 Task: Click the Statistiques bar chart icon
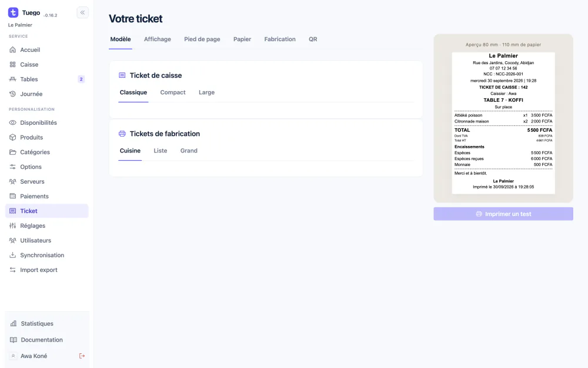click(x=14, y=323)
